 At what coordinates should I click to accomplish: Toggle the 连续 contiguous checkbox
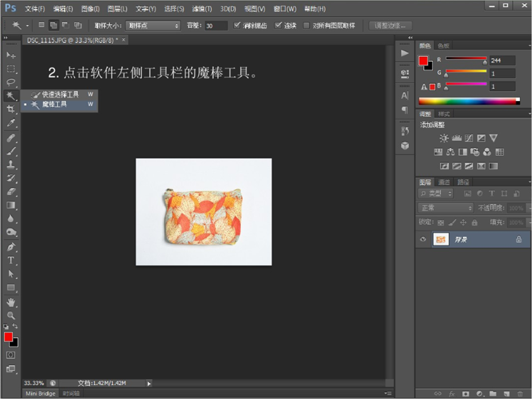click(278, 25)
